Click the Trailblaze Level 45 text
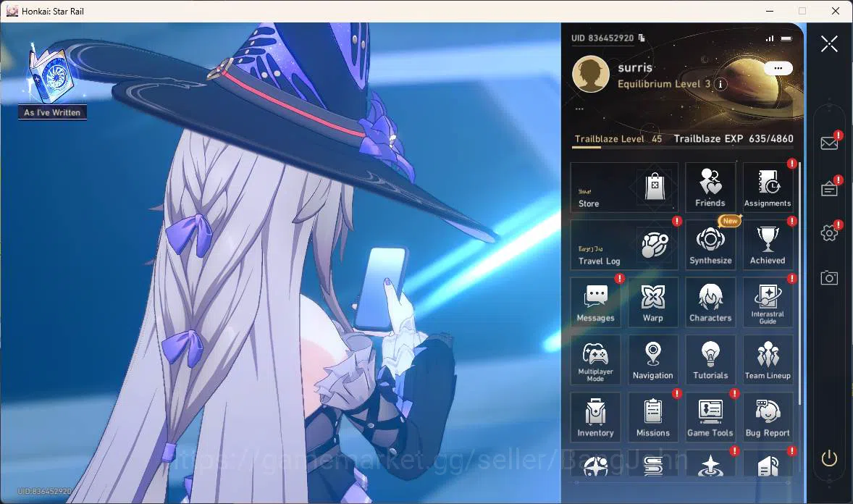 (x=618, y=139)
